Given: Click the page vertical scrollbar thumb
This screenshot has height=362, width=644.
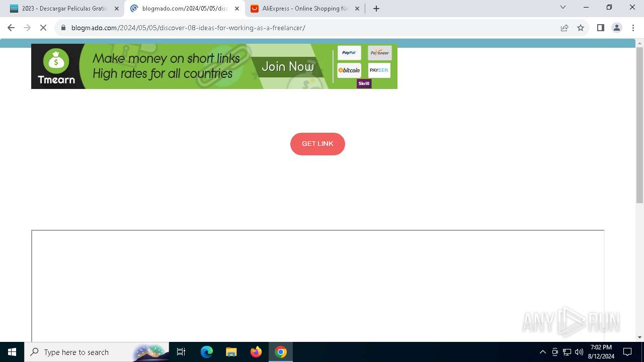Looking at the screenshot, I should [x=640, y=126].
